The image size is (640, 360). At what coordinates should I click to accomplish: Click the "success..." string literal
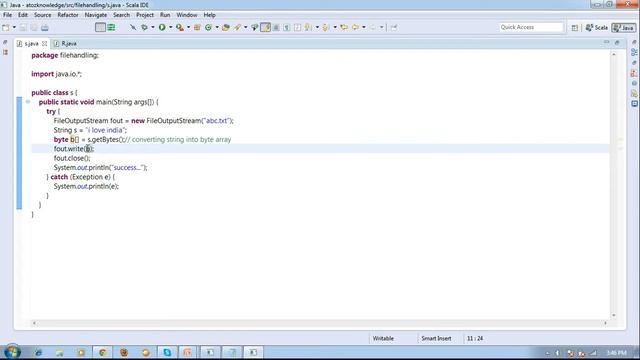(127, 167)
